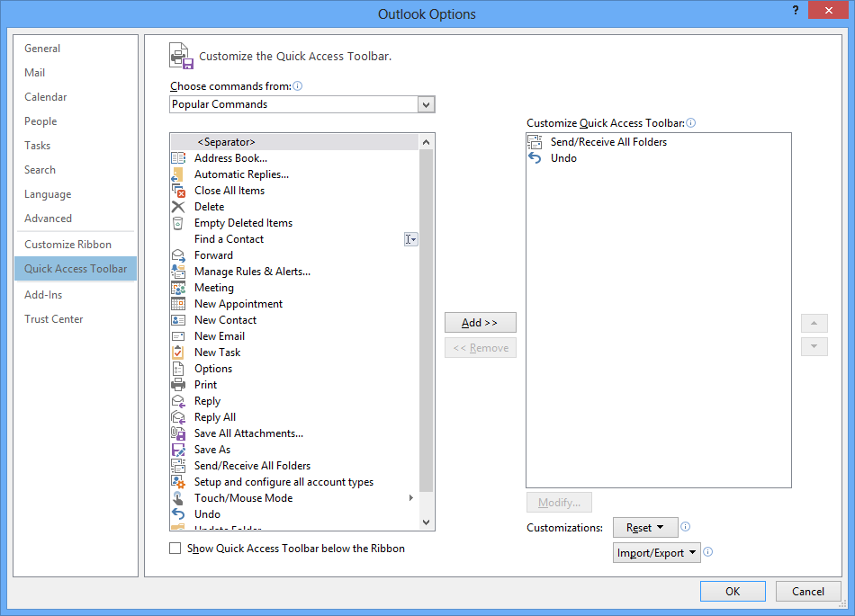Click the Reply icon
The width and height of the screenshot is (855, 616).
click(178, 401)
